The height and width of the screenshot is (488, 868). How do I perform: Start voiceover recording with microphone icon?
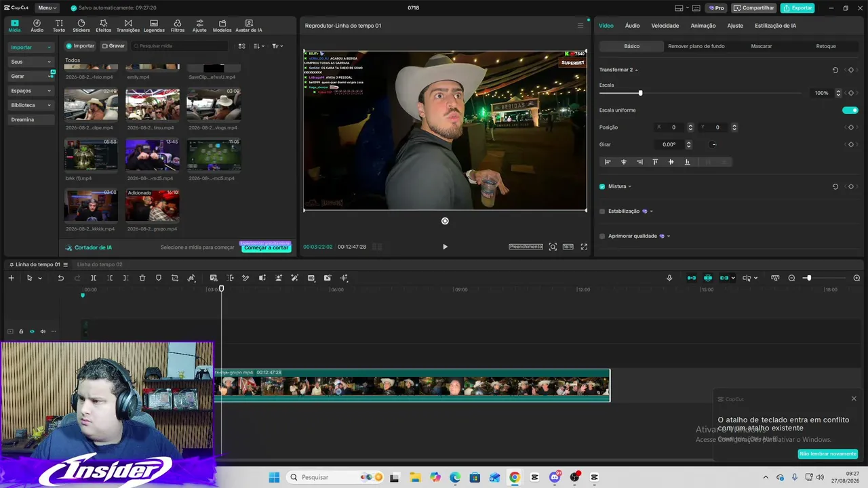pyautogui.click(x=669, y=278)
